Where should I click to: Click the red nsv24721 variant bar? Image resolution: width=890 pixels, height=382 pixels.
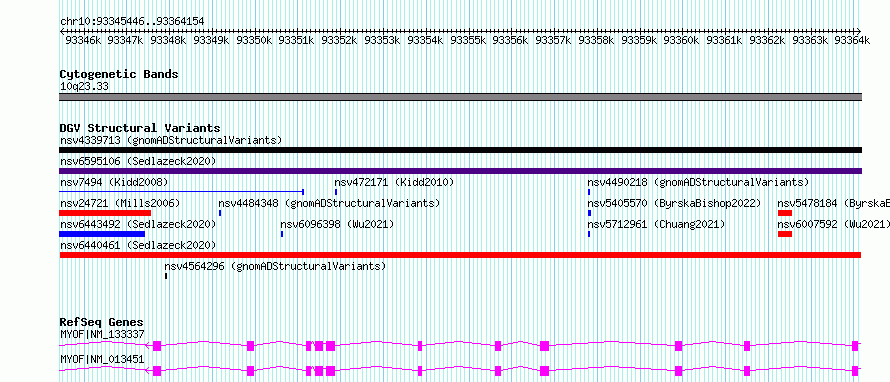pos(105,213)
